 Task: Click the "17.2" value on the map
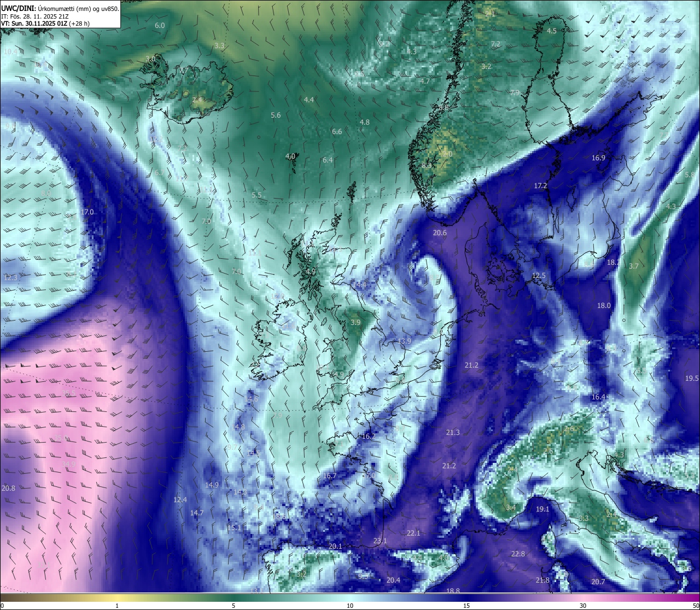540,186
